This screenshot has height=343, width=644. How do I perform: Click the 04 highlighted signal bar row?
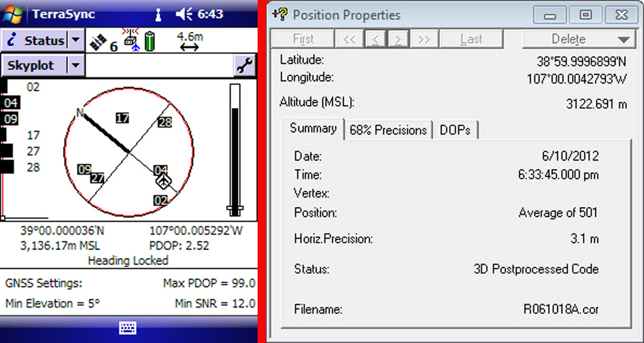11,103
